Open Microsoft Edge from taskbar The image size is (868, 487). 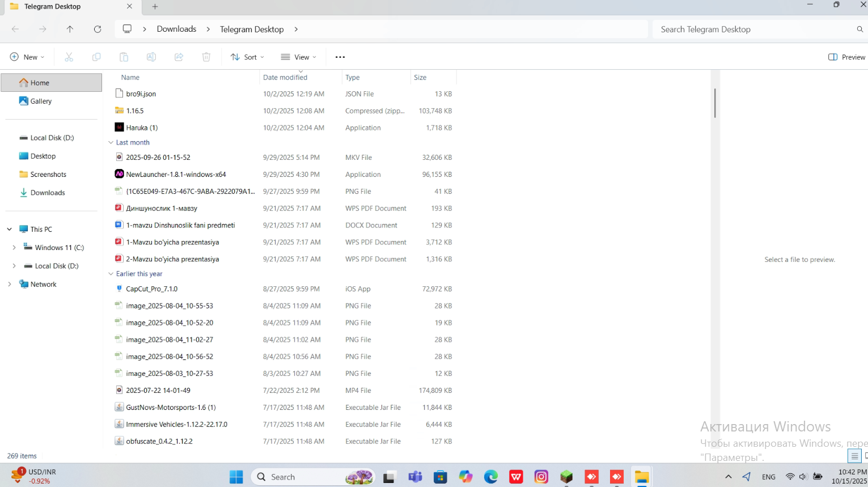point(491,477)
